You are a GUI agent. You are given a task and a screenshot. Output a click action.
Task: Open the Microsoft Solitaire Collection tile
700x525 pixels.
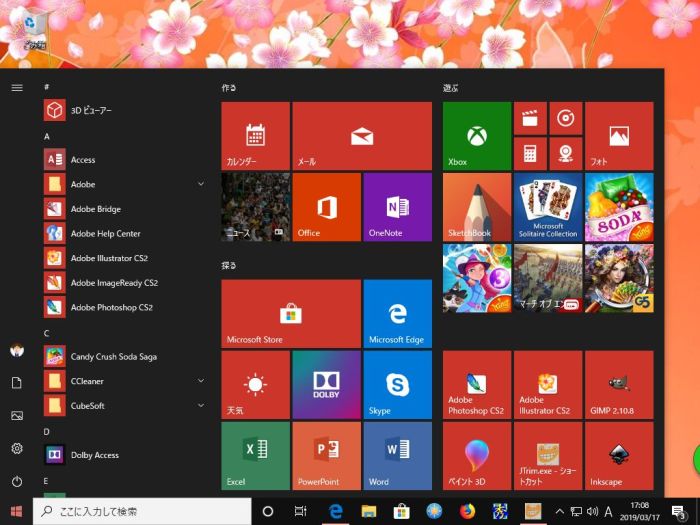(547, 207)
